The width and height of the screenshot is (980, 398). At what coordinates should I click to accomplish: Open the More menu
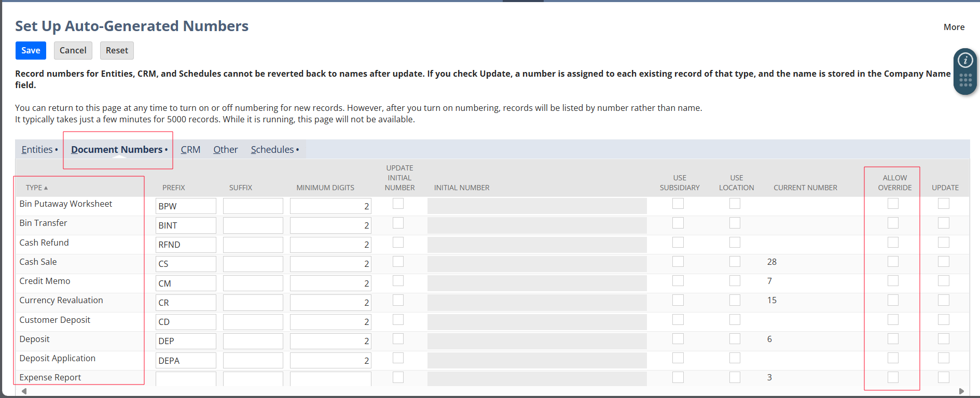954,27
